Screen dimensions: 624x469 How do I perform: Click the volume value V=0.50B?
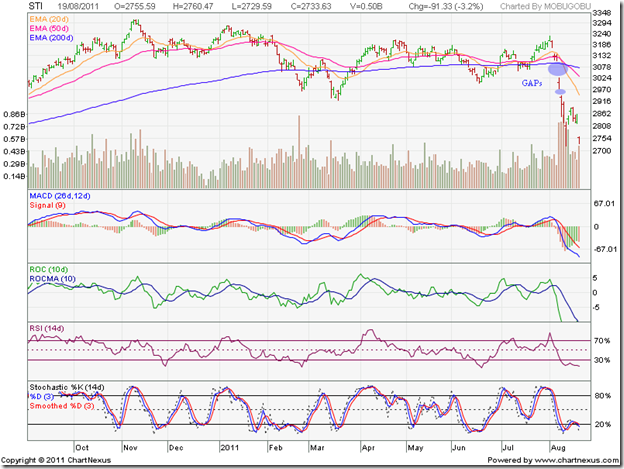click(x=366, y=7)
